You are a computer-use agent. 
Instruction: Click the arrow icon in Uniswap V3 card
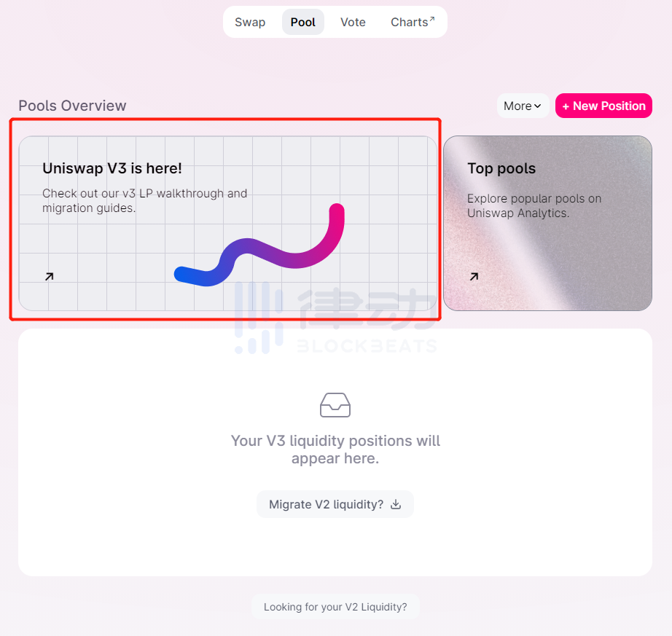click(x=49, y=276)
